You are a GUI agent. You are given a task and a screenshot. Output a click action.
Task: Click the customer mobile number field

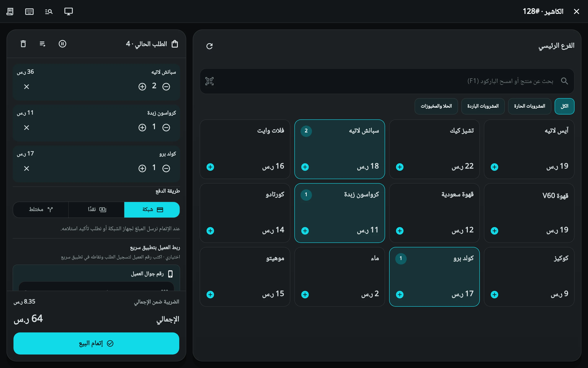click(96, 287)
